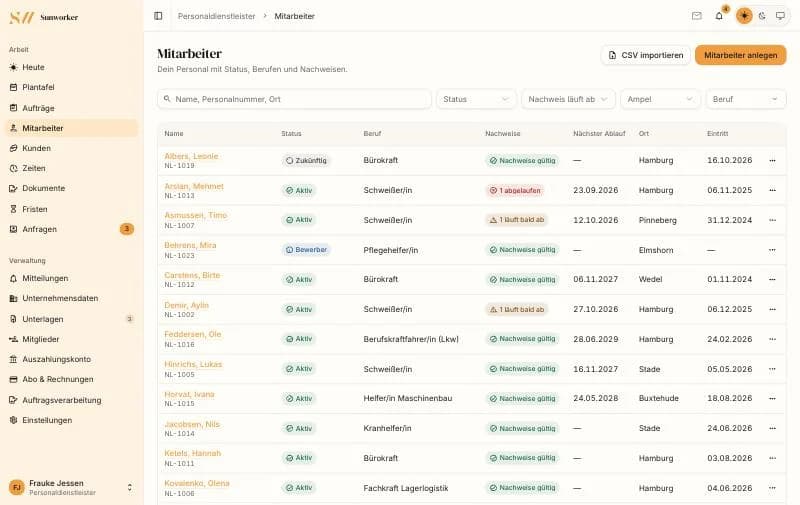Open row menu for Horvat, Ivana
The width and height of the screenshot is (800, 505).
coord(772,398)
